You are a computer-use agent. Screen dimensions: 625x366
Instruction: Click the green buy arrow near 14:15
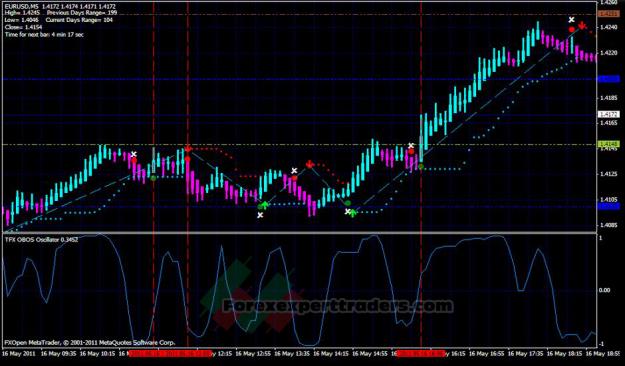pyautogui.click(x=353, y=213)
